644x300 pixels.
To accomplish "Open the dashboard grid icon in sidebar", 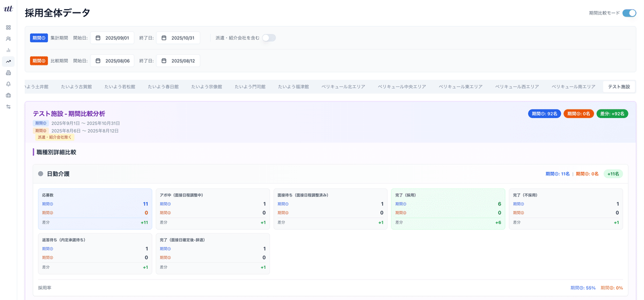I will 8,27.
